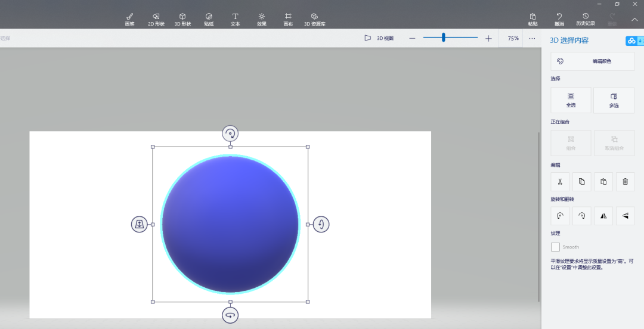Open the 画布 canvas settings
Viewport: 644px width, 329px height.
click(288, 19)
